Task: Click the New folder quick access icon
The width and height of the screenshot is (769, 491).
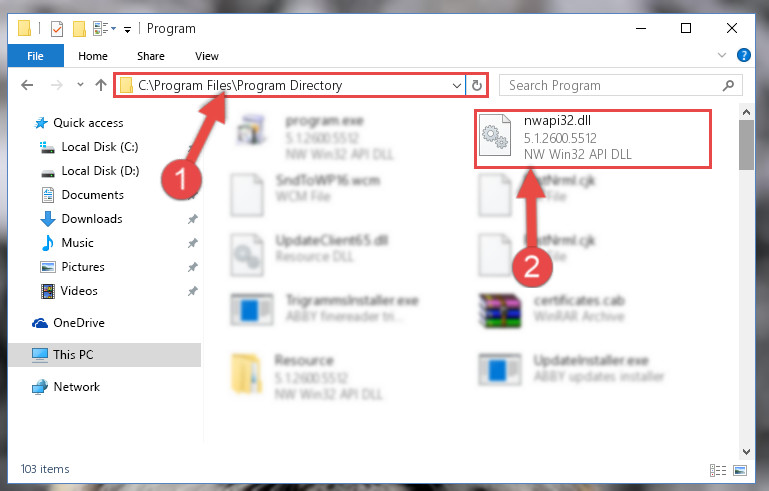Action: [79, 29]
